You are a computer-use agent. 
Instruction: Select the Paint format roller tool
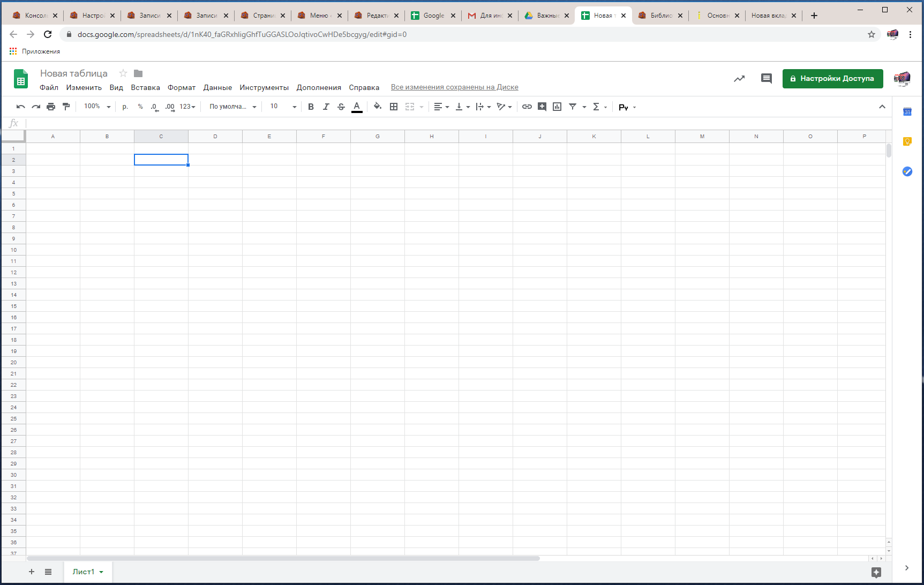point(66,107)
